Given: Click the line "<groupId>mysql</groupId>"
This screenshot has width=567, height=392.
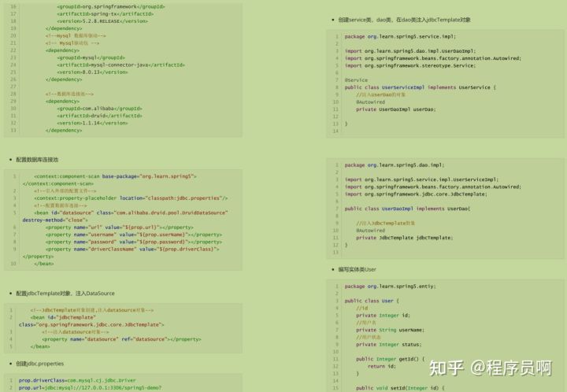Looking at the screenshot, I should [91, 57].
